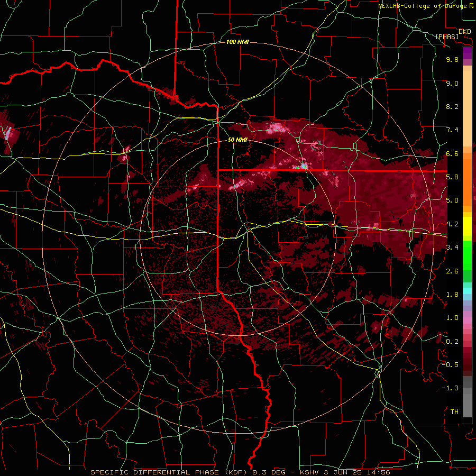This screenshot has width=476, height=476.
Task: Click the 9.0 value on the color scale
Action: [452, 83]
